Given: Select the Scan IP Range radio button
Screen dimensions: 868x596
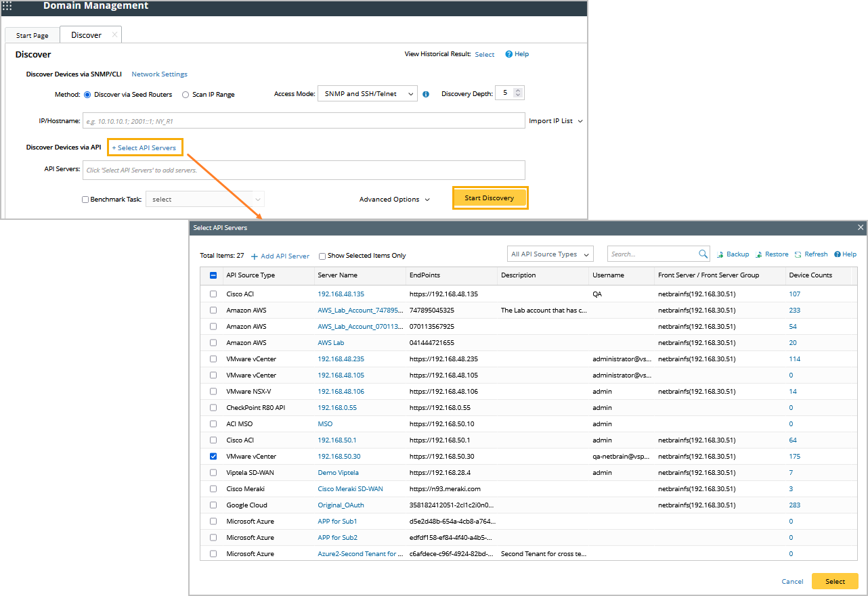Looking at the screenshot, I should 186,95.
